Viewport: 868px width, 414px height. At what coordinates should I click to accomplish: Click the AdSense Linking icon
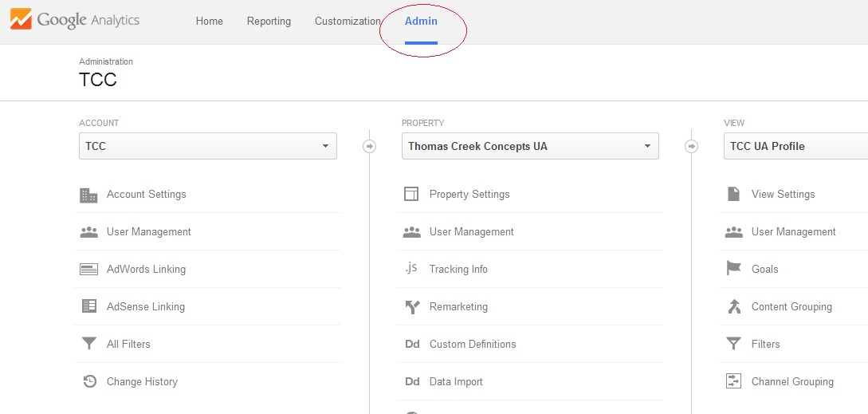(x=88, y=306)
